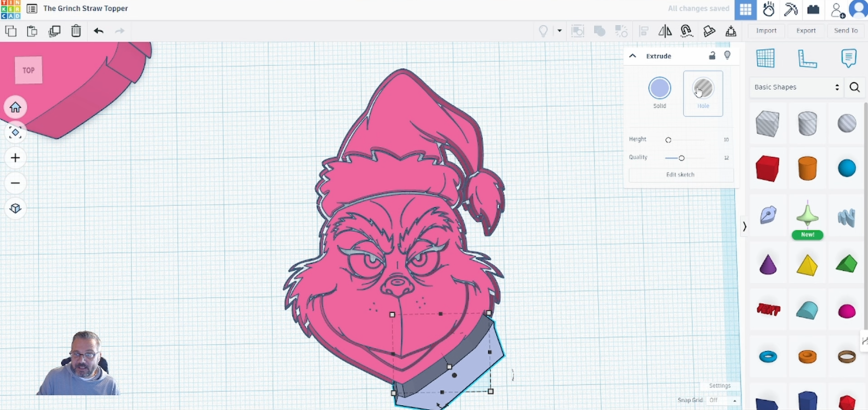Zoom in with the plus button
Viewport: 868px width, 410px height.
pyautogui.click(x=15, y=158)
